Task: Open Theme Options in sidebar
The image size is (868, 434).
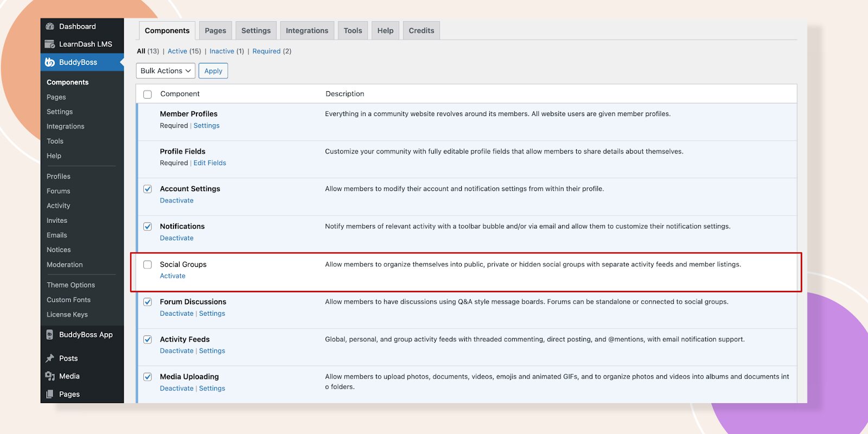Action: click(x=71, y=285)
